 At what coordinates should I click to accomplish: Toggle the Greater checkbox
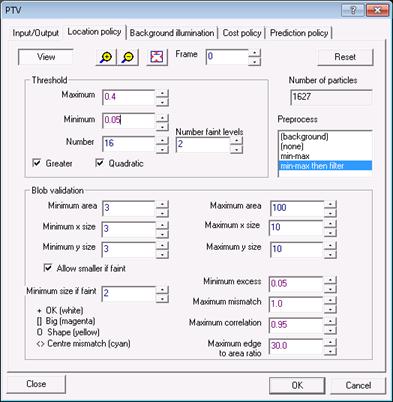pyautogui.click(x=37, y=163)
